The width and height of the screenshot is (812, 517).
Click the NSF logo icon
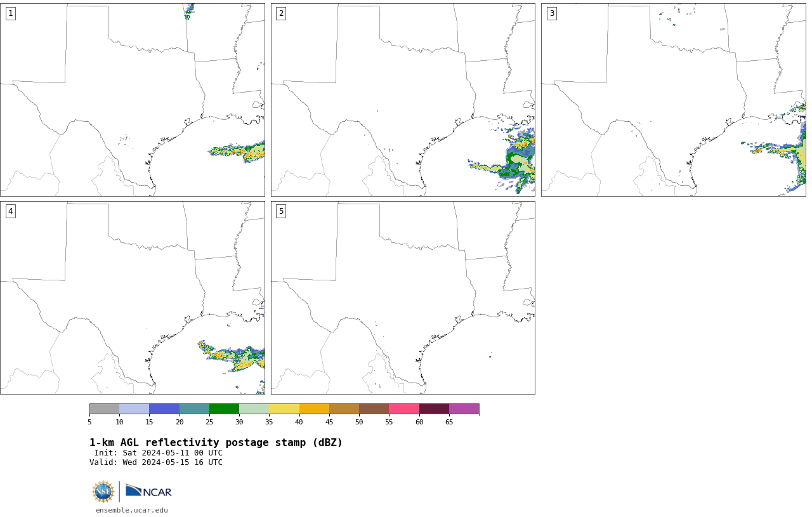103,492
